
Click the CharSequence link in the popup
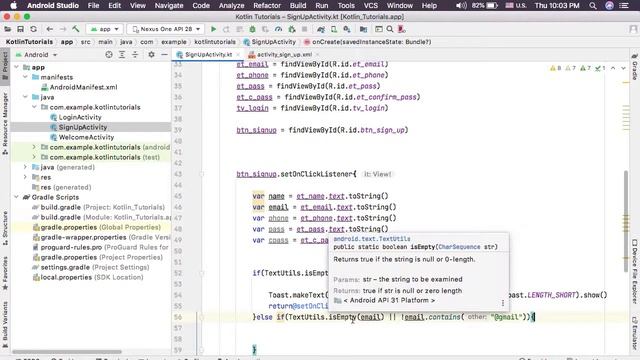click(459, 247)
